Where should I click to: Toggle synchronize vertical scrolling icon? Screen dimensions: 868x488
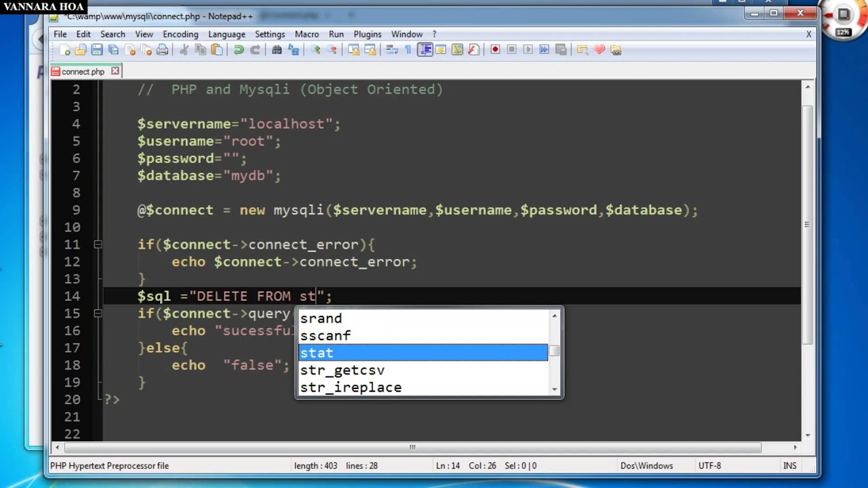(x=353, y=49)
